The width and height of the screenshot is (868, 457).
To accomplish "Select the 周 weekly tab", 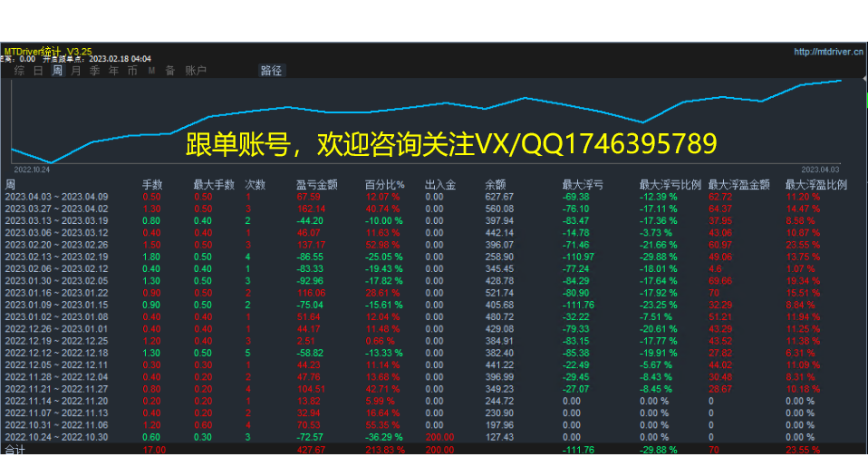I will [x=57, y=71].
